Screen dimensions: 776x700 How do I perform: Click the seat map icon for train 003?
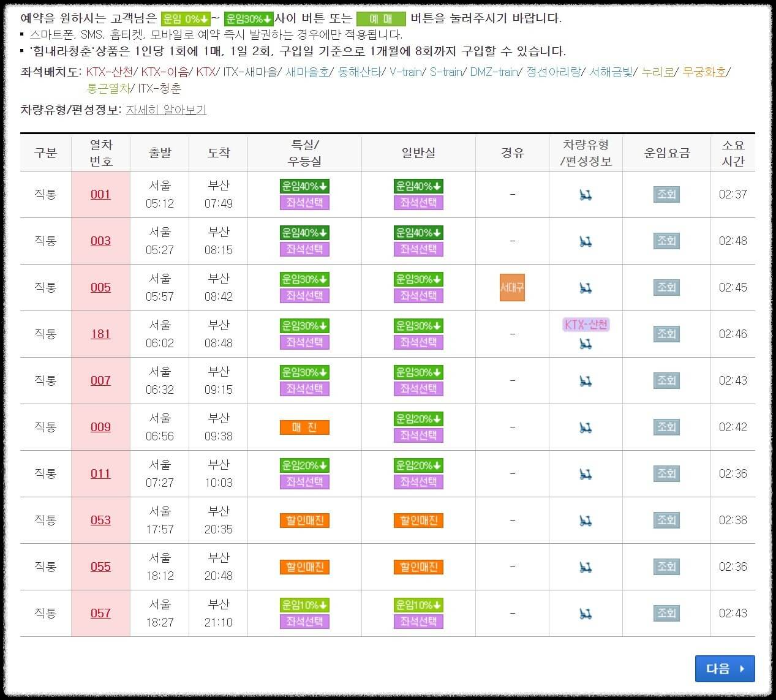click(586, 241)
